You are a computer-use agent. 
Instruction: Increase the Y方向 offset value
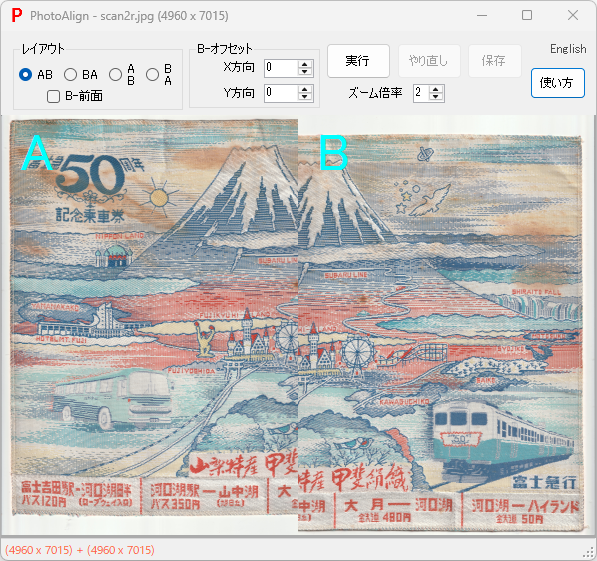pyautogui.click(x=305, y=89)
